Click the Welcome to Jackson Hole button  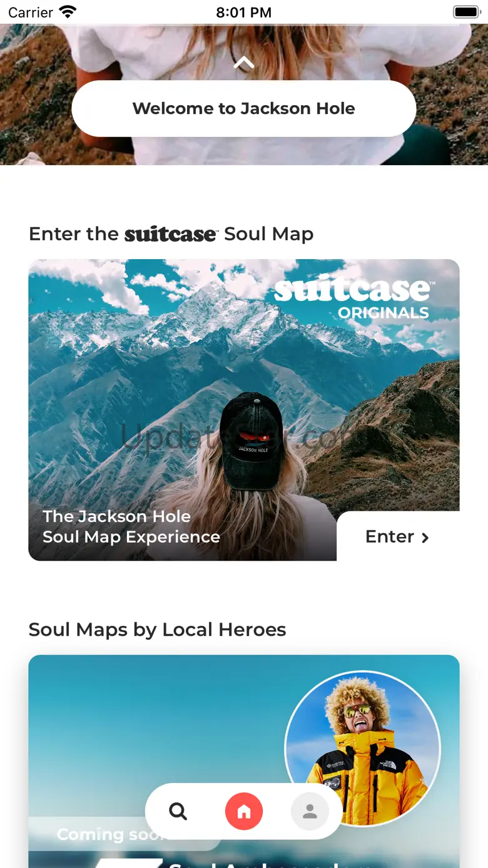[x=244, y=108]
